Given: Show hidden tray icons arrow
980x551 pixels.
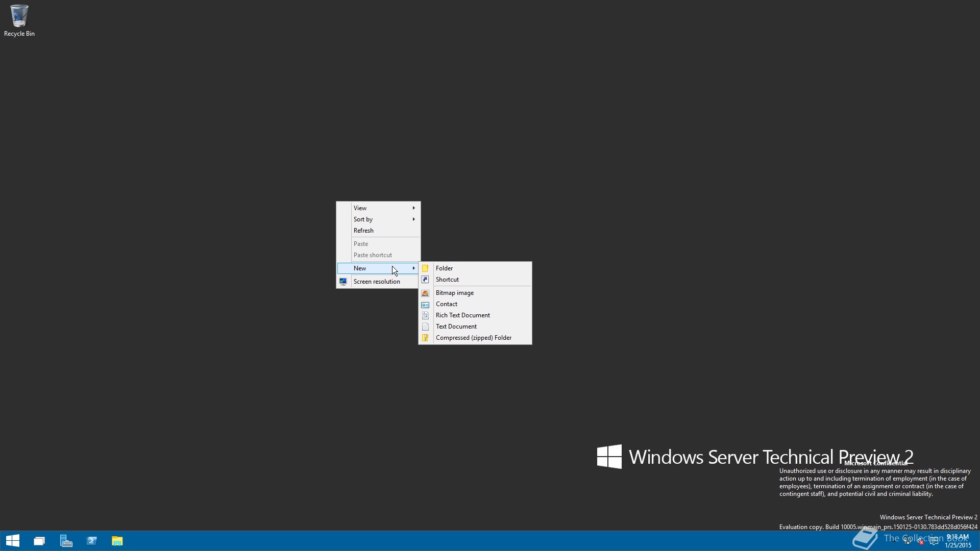Looking at the screenshot, I should tap(894, 541).
